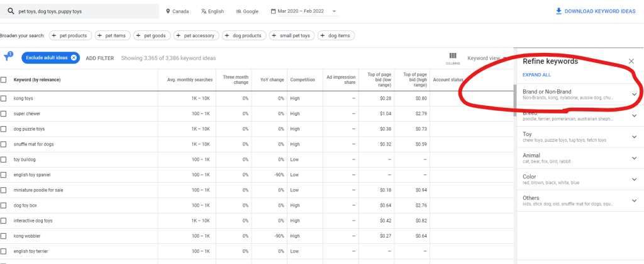644x264 pixels.
Task: Check 'miniature poodle for sale' checkbox
Action: pos(3,190)
